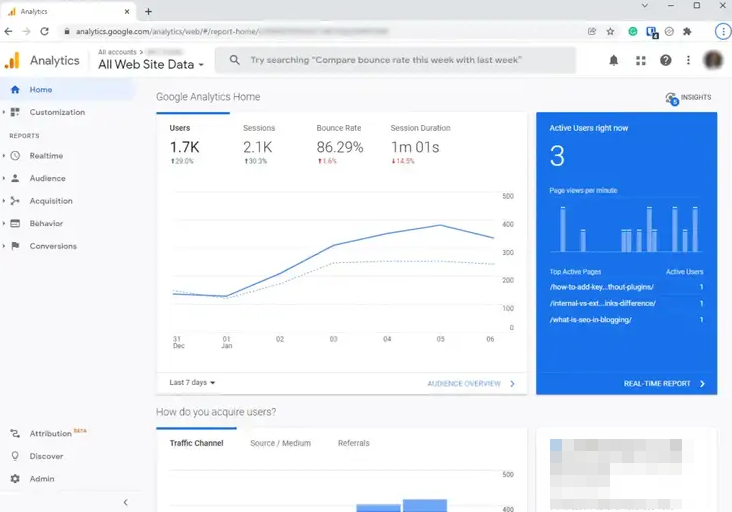Open the notifications bell icon
The width and height of the screenshot is (732, 512).
click(613, 60)
